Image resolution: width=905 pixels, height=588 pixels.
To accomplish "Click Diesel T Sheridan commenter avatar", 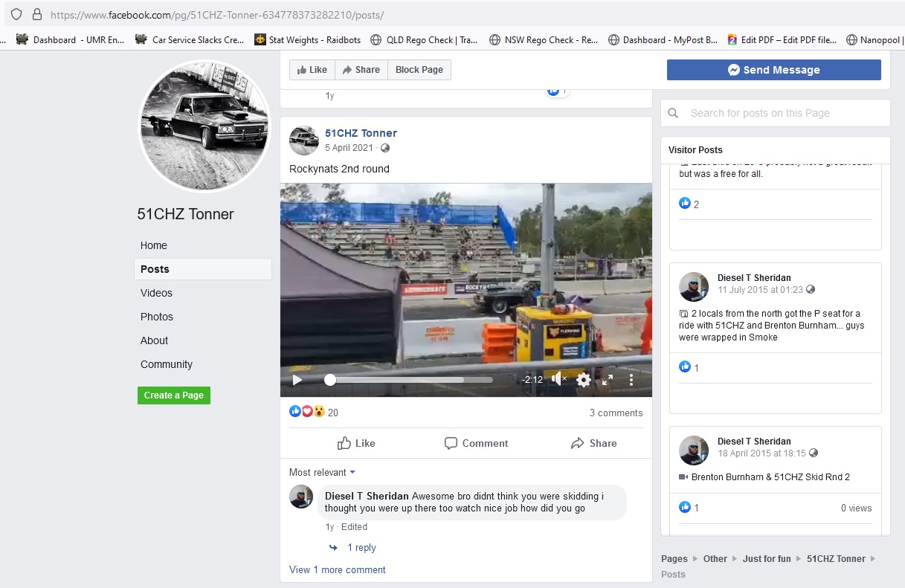I will (301, 497).
